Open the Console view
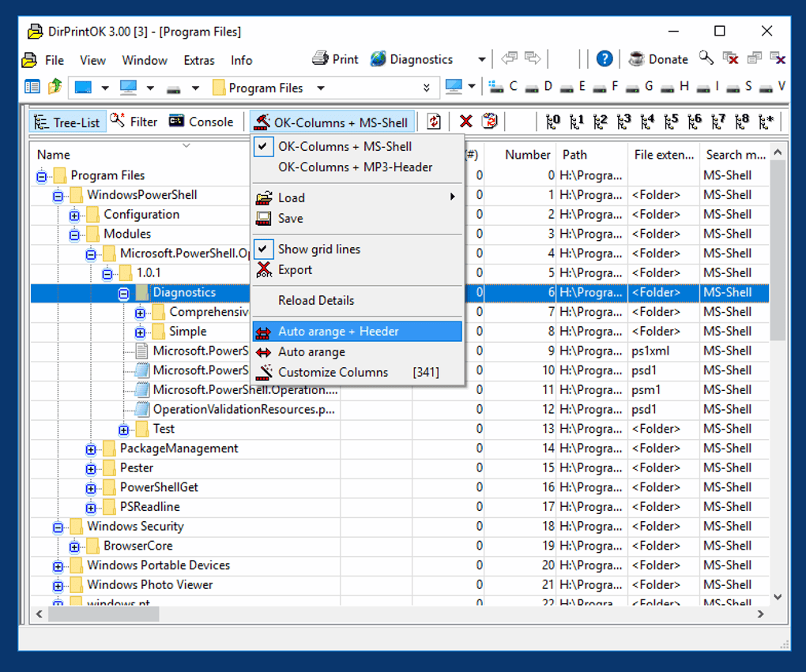This screenshot has width=806, height=672. tap(201, 122)
